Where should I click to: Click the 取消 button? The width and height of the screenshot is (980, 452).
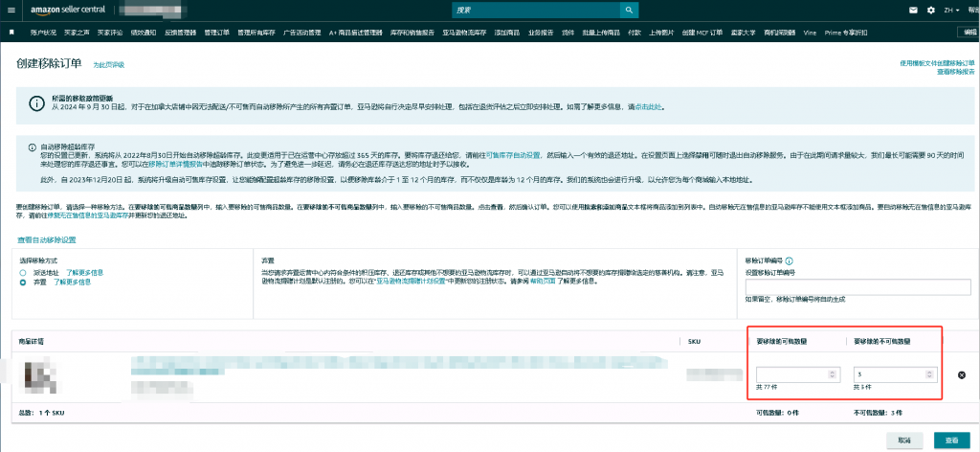pyautogui.click(x=906, y=441)
